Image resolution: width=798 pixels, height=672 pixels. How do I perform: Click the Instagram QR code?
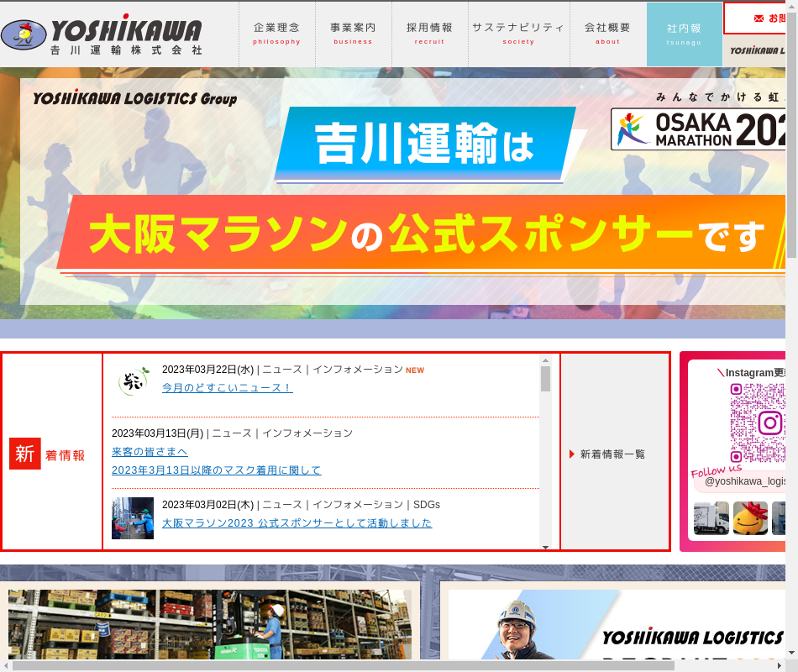click(x=758, y=423)
